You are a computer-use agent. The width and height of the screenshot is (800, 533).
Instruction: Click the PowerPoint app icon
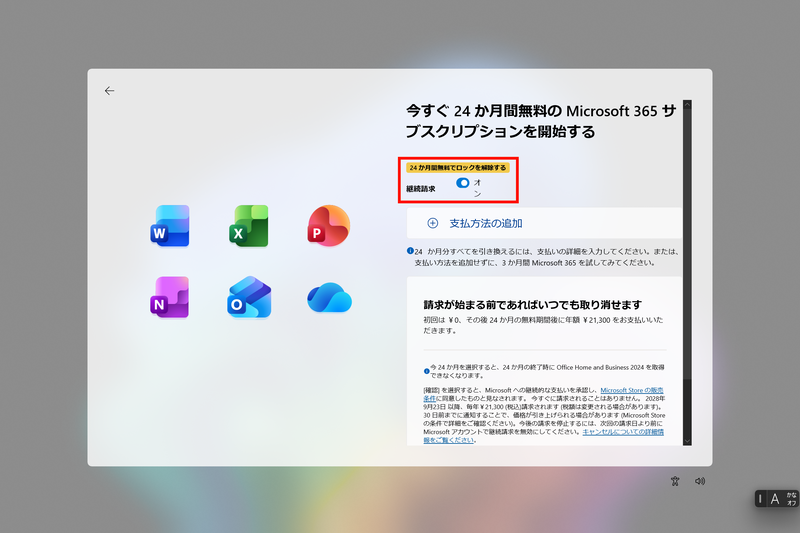[x=329, y=225]
